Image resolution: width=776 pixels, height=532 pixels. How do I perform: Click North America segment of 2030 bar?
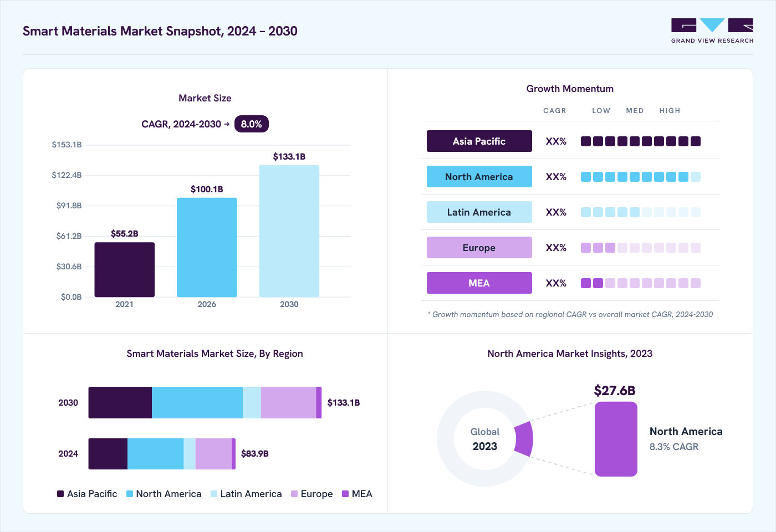(x=197, y=403)
